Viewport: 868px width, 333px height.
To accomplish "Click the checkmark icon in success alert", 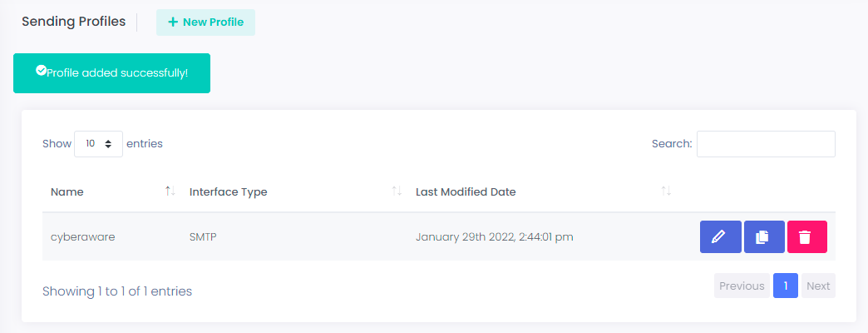I will [41, 71].
